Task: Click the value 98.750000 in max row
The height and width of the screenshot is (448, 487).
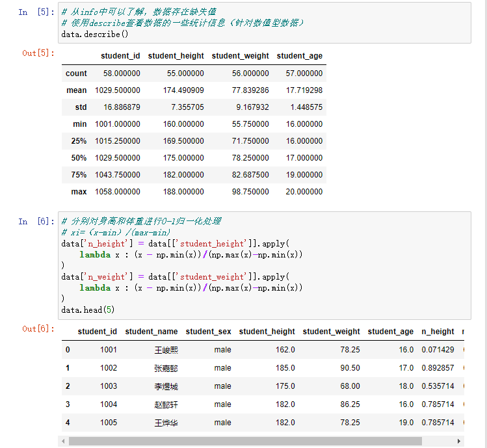Action: pos(250,192)
